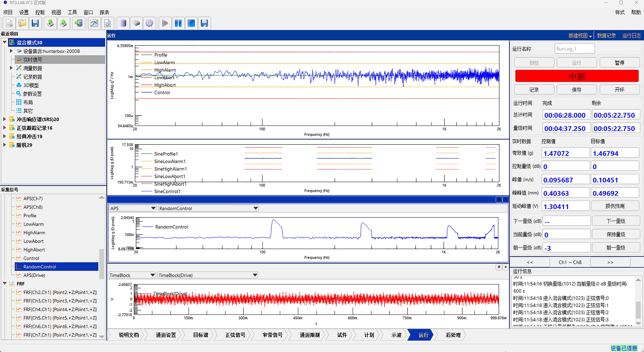Open the 工具 menu

(x=72, y=12)
